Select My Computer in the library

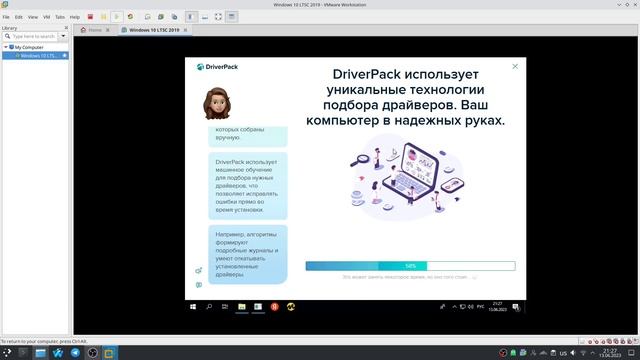tap(29, 47)
